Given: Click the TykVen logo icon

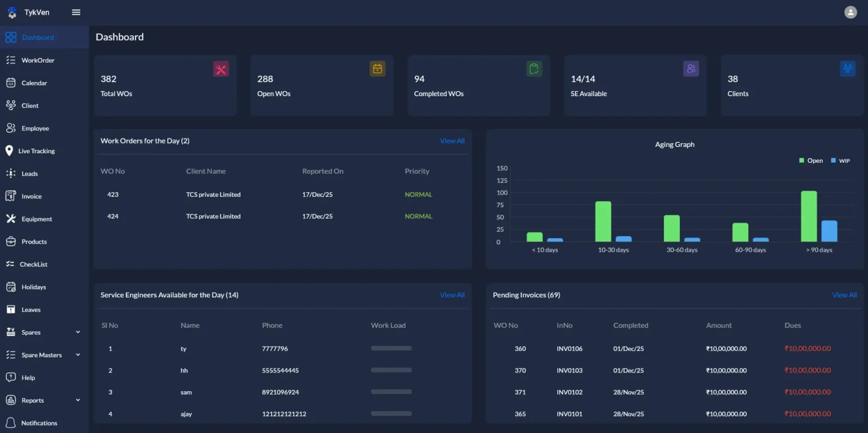Looking at the screenshot, I should pyautogui.click(x=12, y=12).
